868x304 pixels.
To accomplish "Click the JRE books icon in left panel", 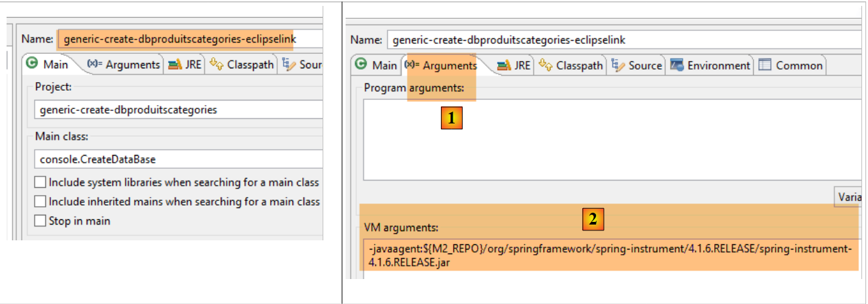I will (174, 64).
